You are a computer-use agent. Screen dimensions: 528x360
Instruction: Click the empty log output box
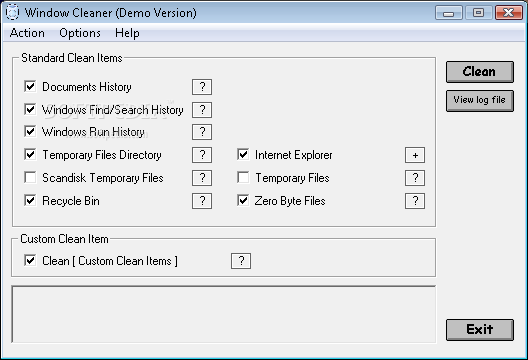[224, 314]
